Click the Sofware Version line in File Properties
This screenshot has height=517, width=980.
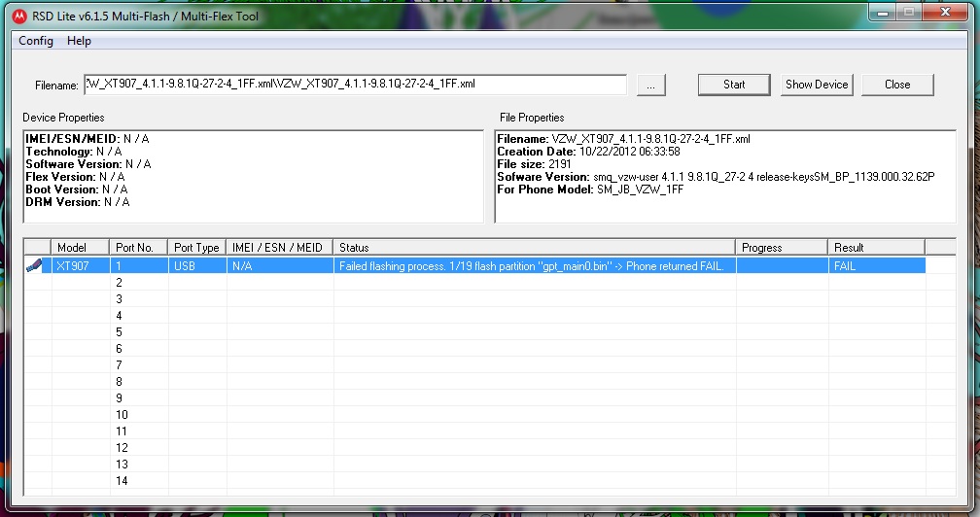coord(717,177)
